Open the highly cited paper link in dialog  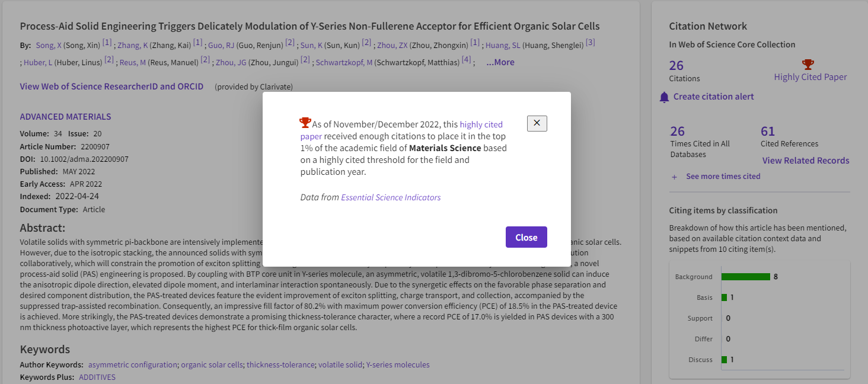[401, 130]
